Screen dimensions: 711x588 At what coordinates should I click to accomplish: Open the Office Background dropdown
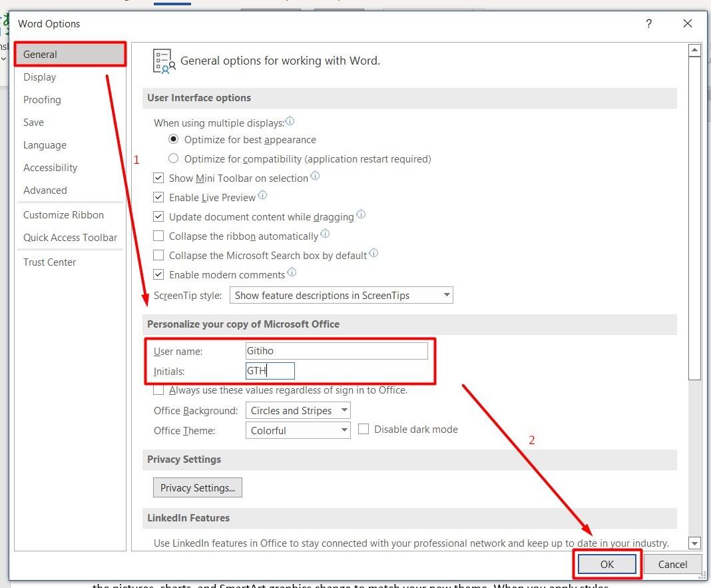pyautogui.click(x=298, y=411)
